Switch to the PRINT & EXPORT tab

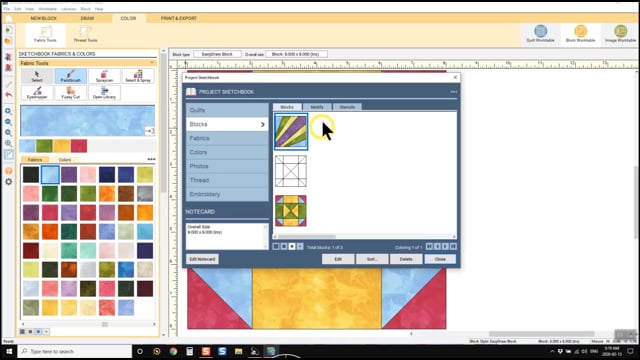179,18
